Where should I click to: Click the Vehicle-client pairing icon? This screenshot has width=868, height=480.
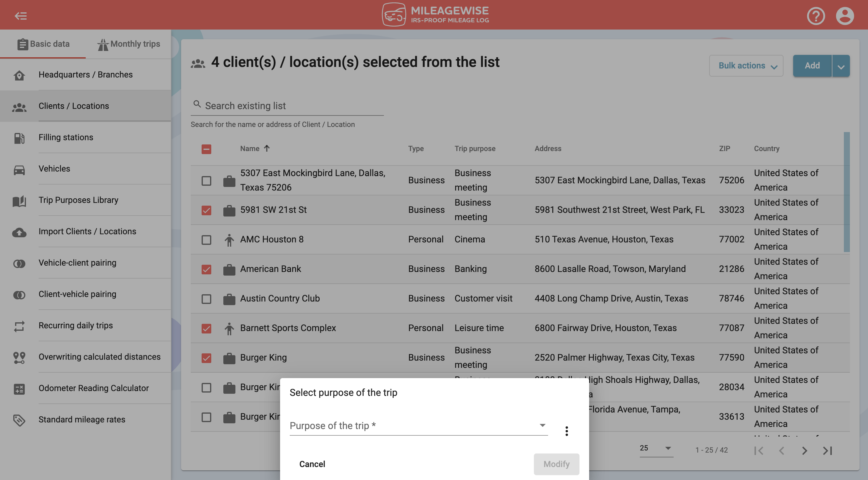point(19,263)
